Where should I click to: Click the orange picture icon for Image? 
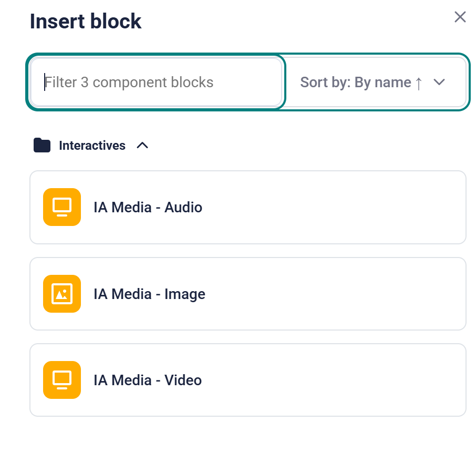tap(62, 294)
